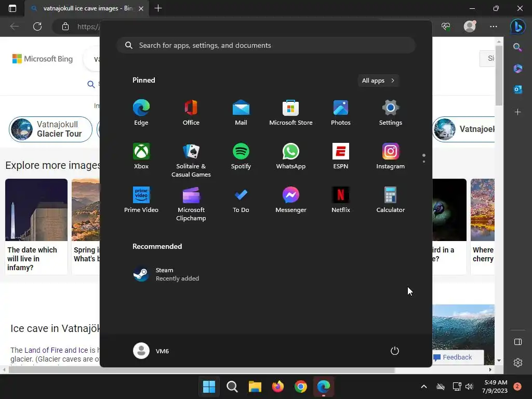Open the volume control in tray
This screenshot has height=399, width=532.
[x=469, y=387]
